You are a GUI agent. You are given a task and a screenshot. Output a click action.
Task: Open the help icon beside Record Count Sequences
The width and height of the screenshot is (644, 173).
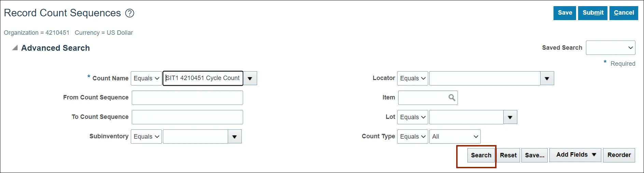point(130,13)
